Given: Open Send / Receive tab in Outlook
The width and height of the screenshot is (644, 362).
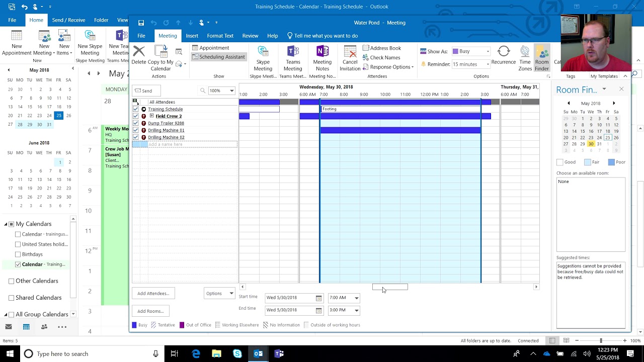Looking at the screenshot, I should click(68, 20).
